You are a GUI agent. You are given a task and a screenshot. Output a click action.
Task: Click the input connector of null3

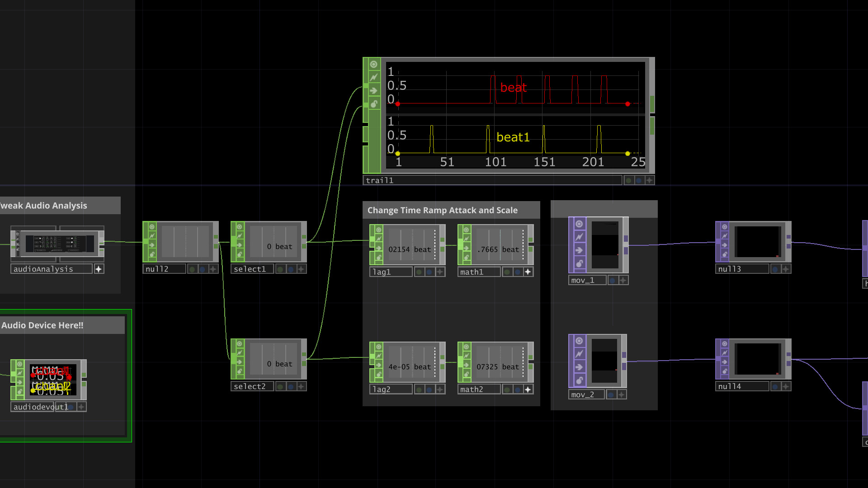point(718,242)
